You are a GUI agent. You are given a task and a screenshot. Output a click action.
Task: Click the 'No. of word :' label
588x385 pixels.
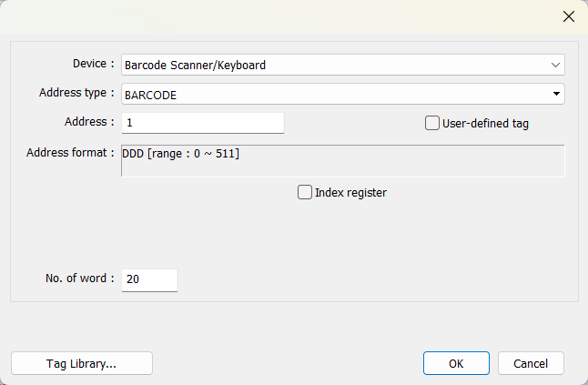click(x=79, y=279)
